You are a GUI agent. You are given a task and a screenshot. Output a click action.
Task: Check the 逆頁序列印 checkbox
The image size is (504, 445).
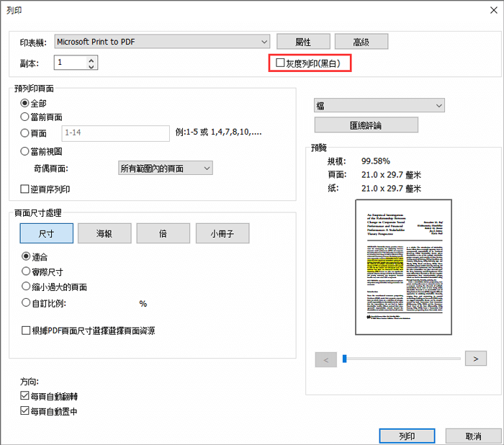click(x=25, y=189)
